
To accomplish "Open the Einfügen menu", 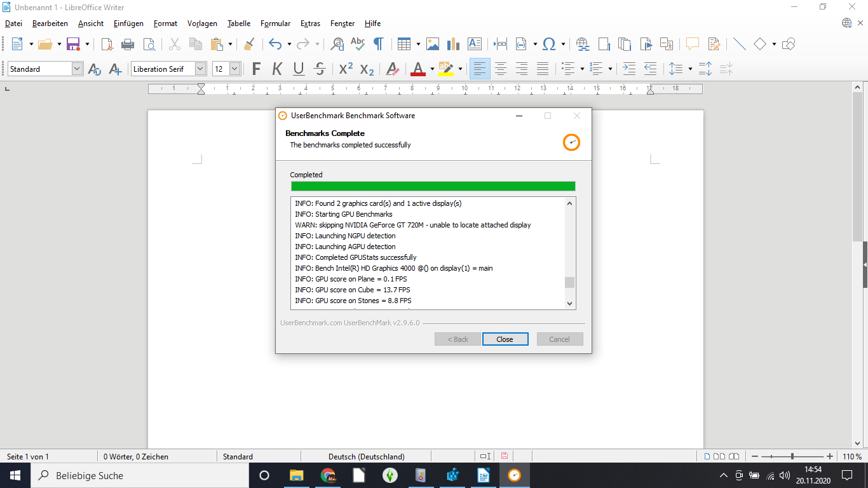I will coord(128,24).
